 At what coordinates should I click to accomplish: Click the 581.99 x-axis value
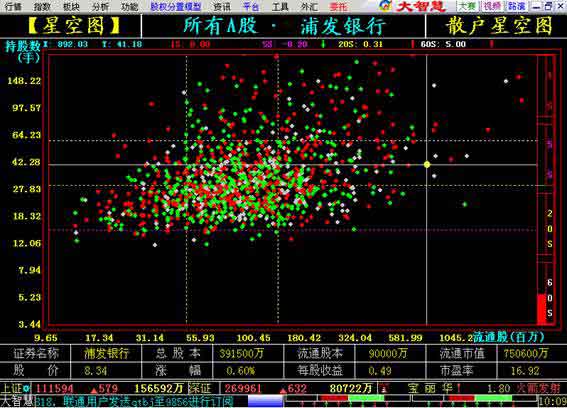click(x=405, y=338)
